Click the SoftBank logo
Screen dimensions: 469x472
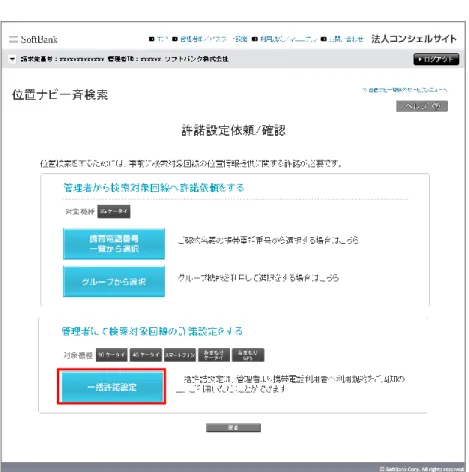[33, 39]
